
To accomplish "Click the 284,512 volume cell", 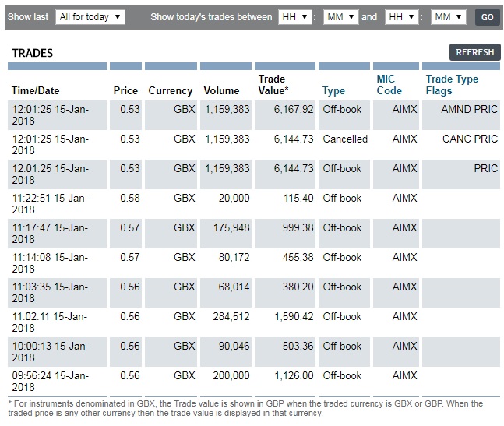I will [x=227, y=317].
